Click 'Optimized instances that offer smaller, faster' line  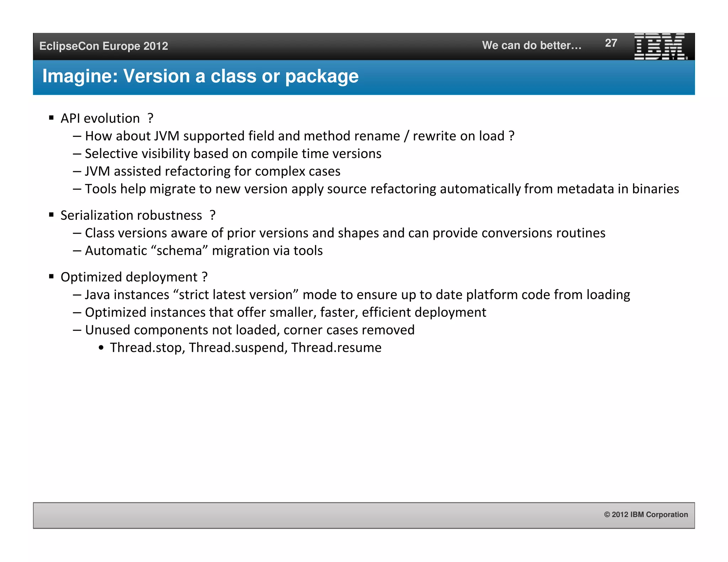[x=285, y=312]
